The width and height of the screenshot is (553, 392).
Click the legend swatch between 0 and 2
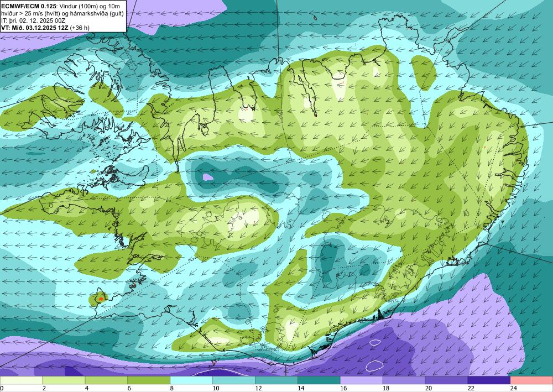point(21,380)
